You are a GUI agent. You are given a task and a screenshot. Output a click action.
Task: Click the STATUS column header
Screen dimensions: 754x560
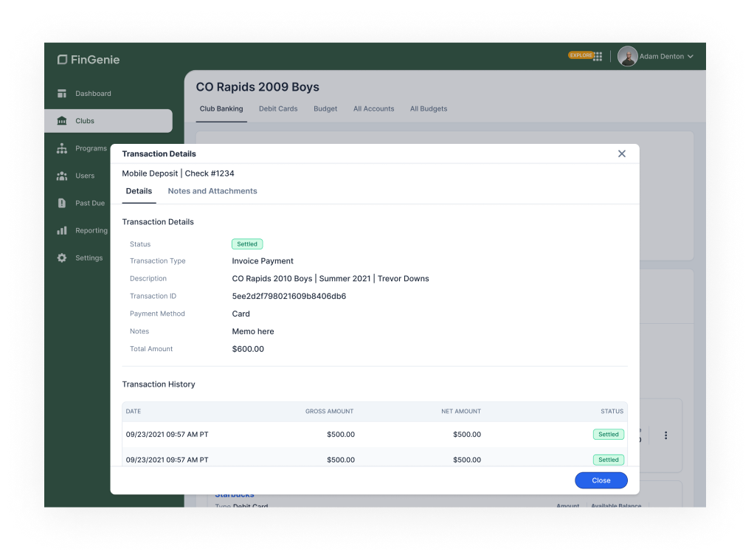pos(612,412)
